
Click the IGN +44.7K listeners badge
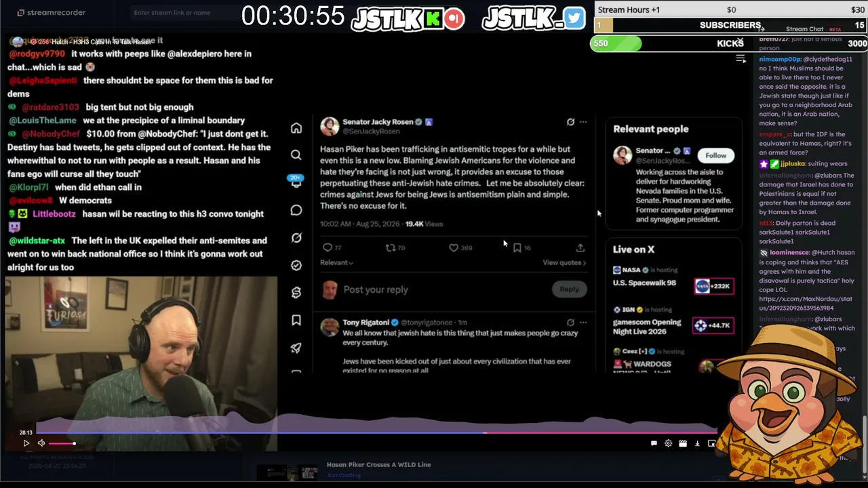[x=713, y=325]
